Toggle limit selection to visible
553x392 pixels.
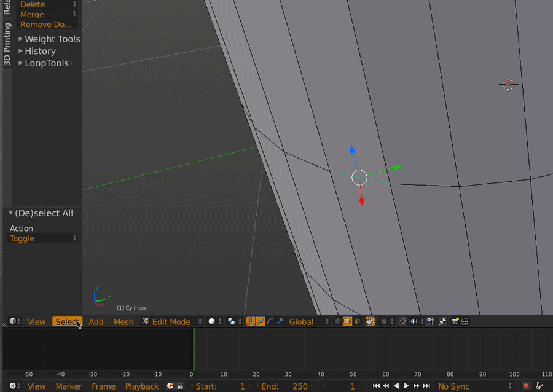coord(370,321)
